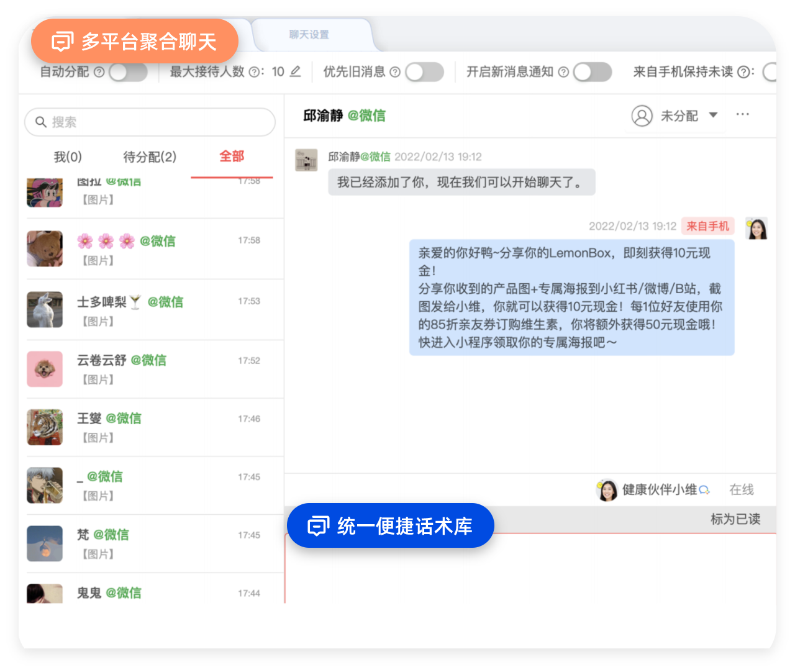Enable the 优先旧消息 switch
This screenshot has width=795, height=672.
(424, 72)
